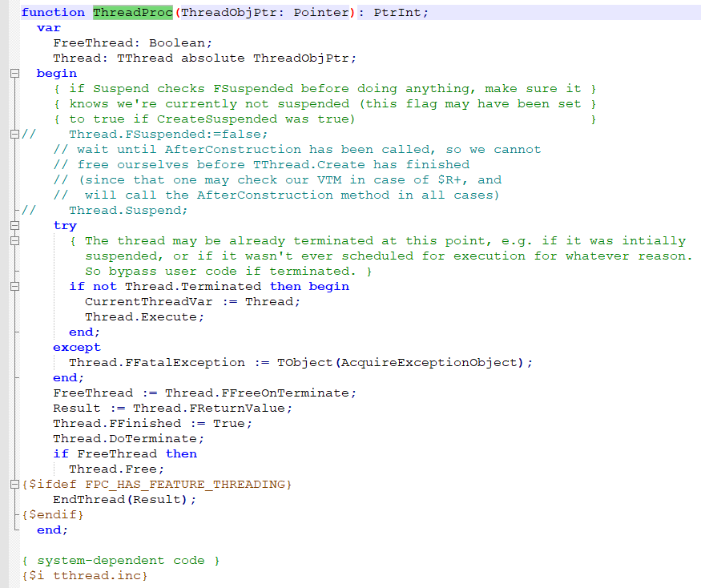Click comment 'will call the AfterConstruction method in all cases)'
701x588 pixels.
pos(292,195)
